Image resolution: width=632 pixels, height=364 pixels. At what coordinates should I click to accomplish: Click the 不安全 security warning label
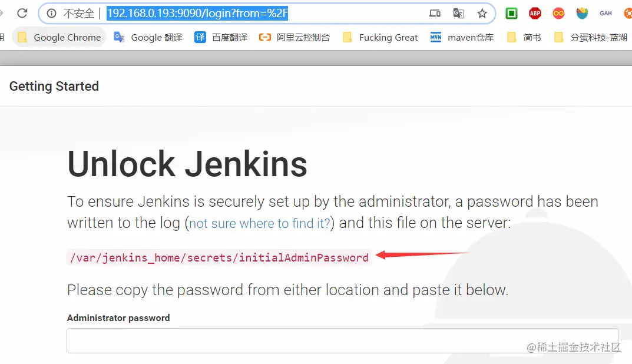[78, 14]
